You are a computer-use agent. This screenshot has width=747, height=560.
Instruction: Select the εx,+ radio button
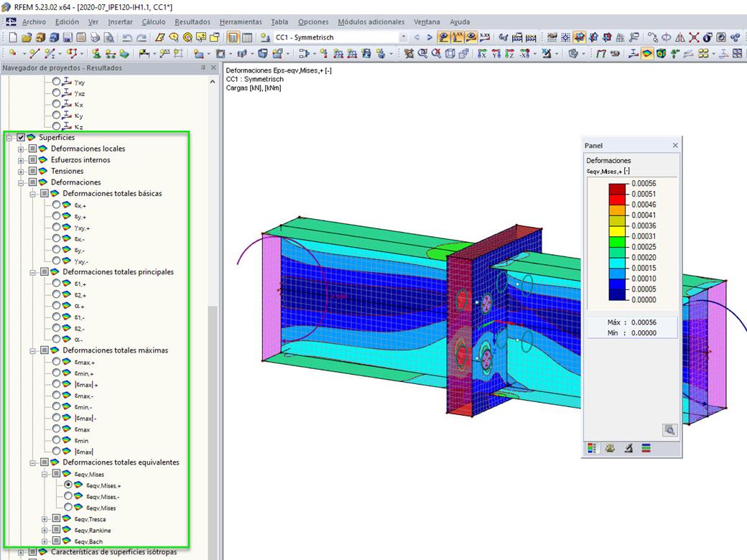click(x=56, y=205)
